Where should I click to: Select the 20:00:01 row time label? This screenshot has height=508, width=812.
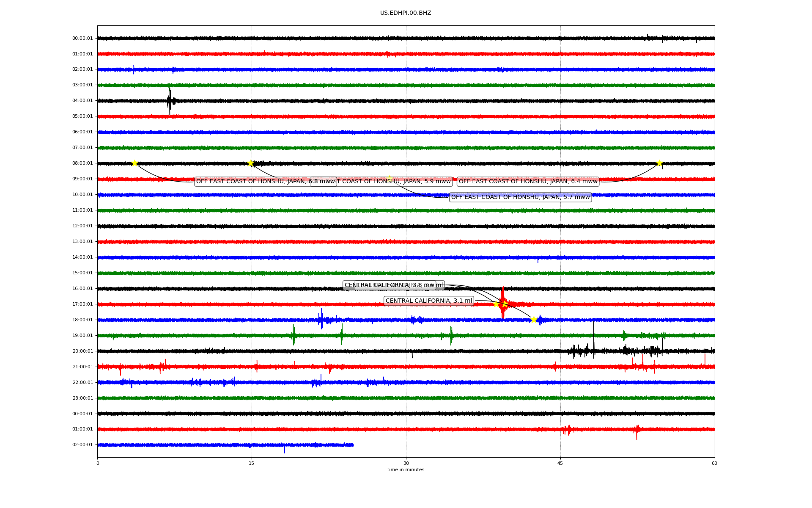[82, 351]
